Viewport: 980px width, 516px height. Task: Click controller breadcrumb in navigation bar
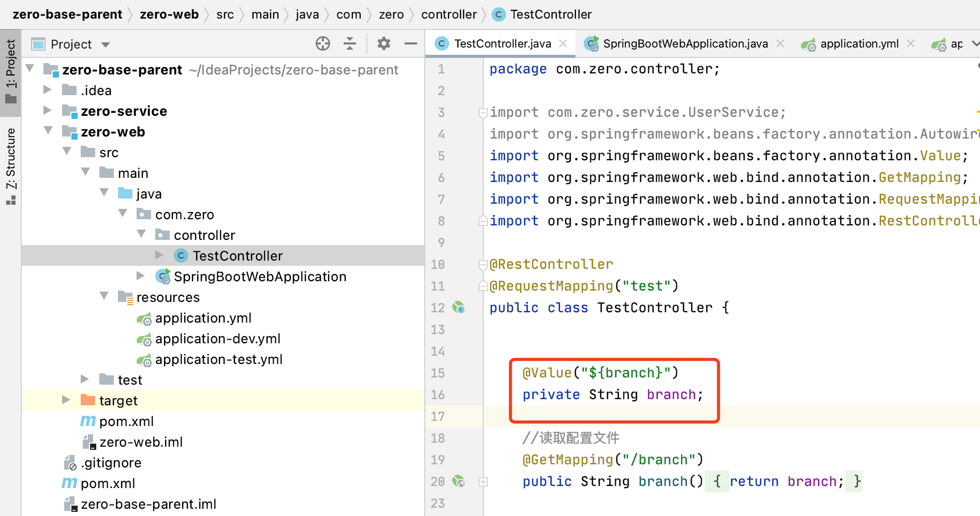coord(449,14)
